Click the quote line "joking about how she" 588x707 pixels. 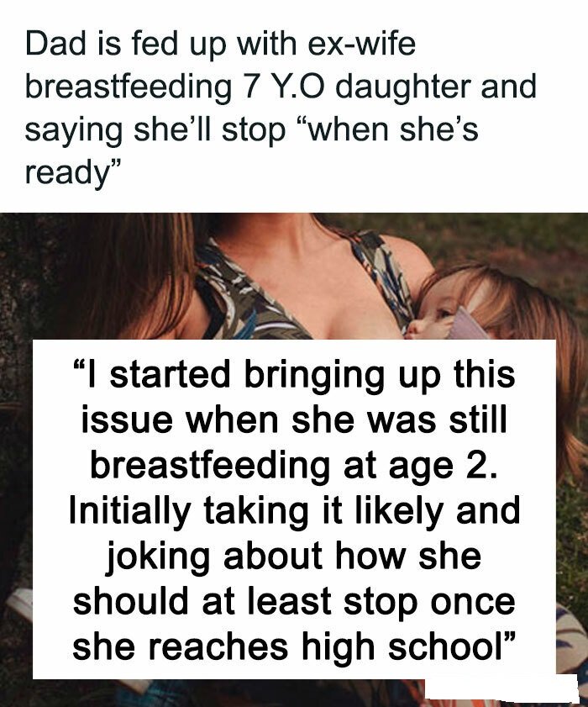294,557
